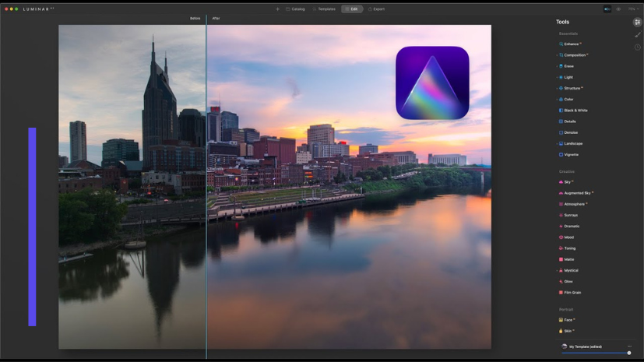Switch to the Catalog tab

point(295,9)
